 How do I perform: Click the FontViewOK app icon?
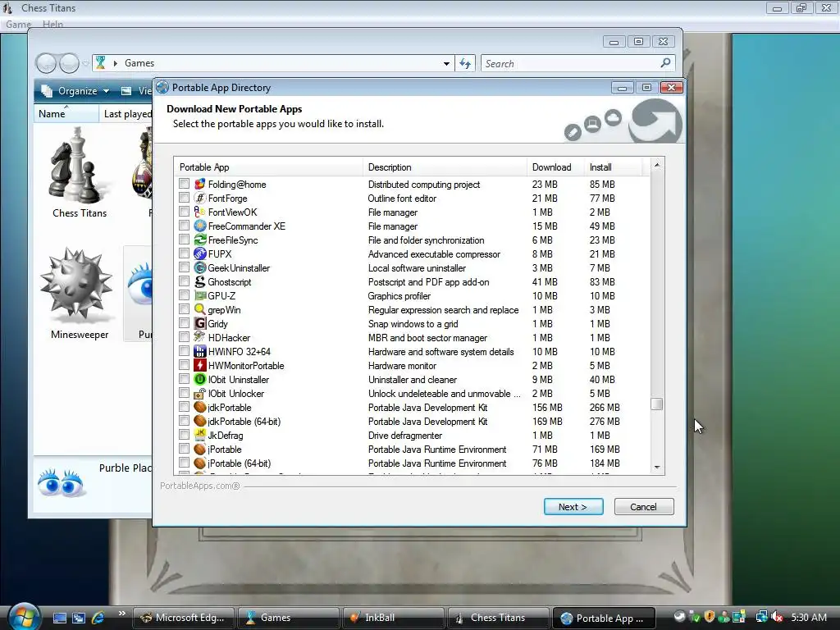coord(200,212)
